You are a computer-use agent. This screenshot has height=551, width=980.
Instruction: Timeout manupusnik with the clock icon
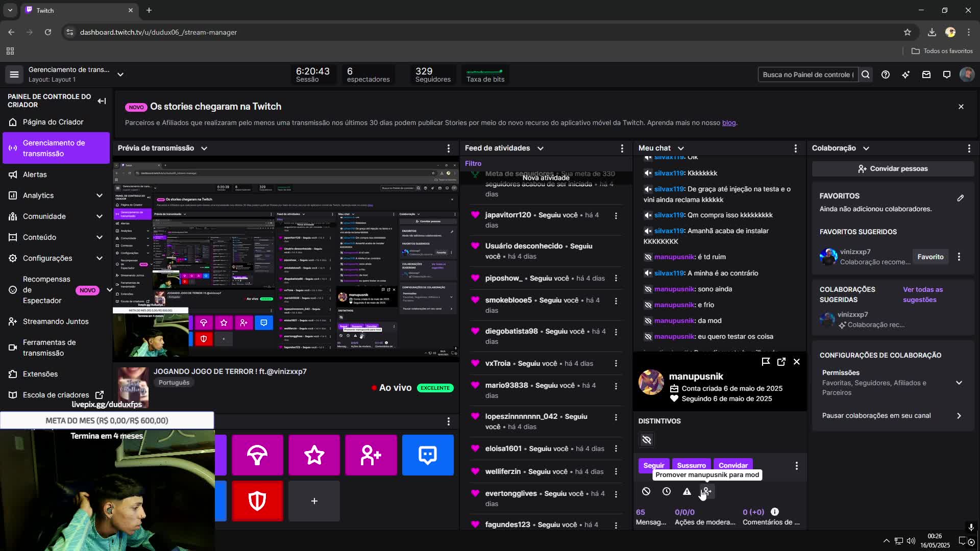point(667,491)
